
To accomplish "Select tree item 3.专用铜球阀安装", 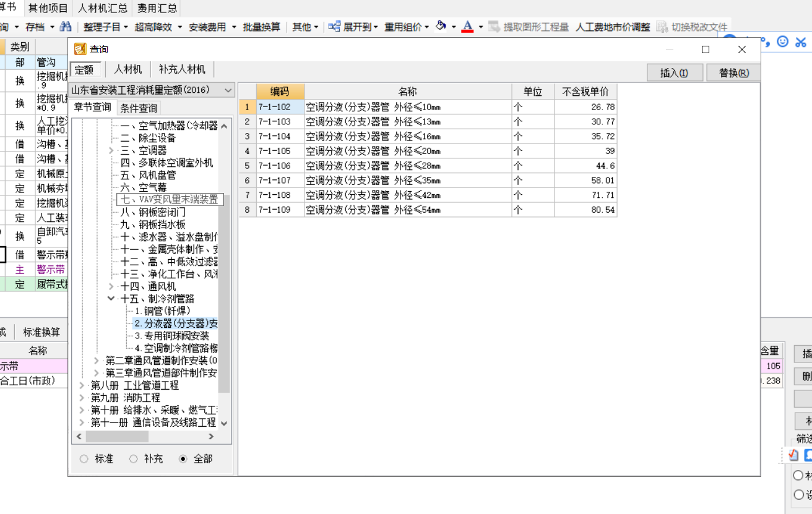I will point(171,336).
